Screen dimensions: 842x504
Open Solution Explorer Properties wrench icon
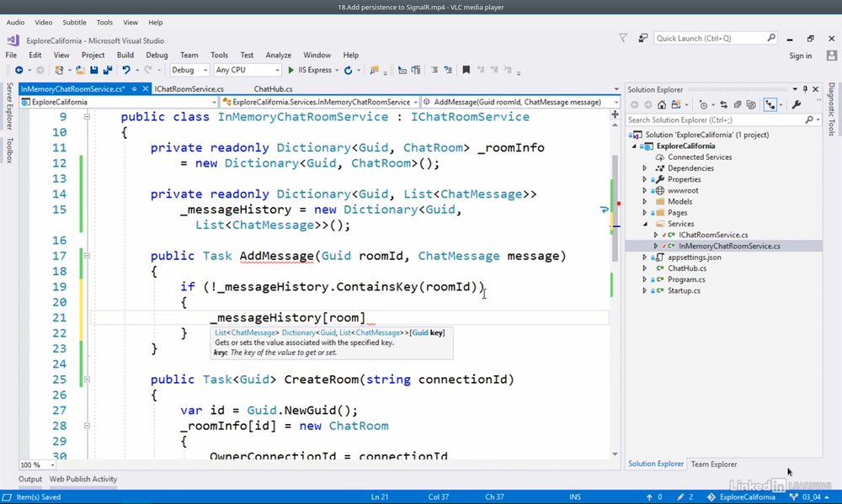click(x=797, y=104)
